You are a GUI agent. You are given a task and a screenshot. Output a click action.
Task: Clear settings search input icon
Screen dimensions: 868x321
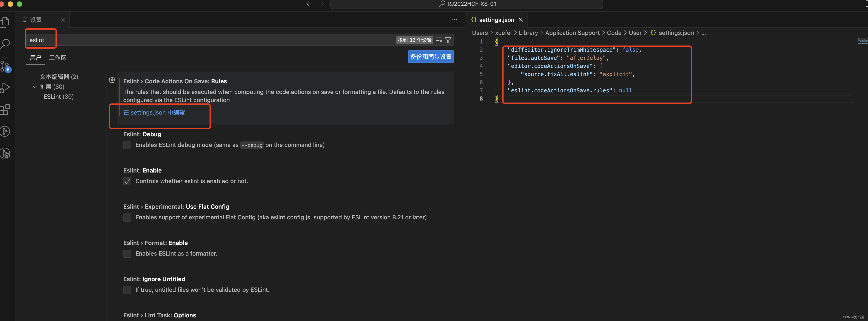[x=439, y=40]
